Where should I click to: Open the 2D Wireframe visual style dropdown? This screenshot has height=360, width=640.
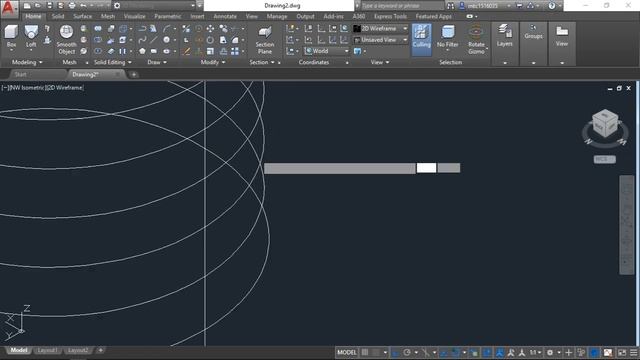coord(380,29)
